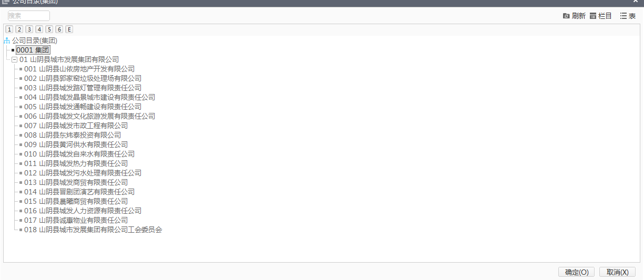This screenshot has width=644, height=280.
Task: Expand tree to level 2
Action: click(19, 29)
